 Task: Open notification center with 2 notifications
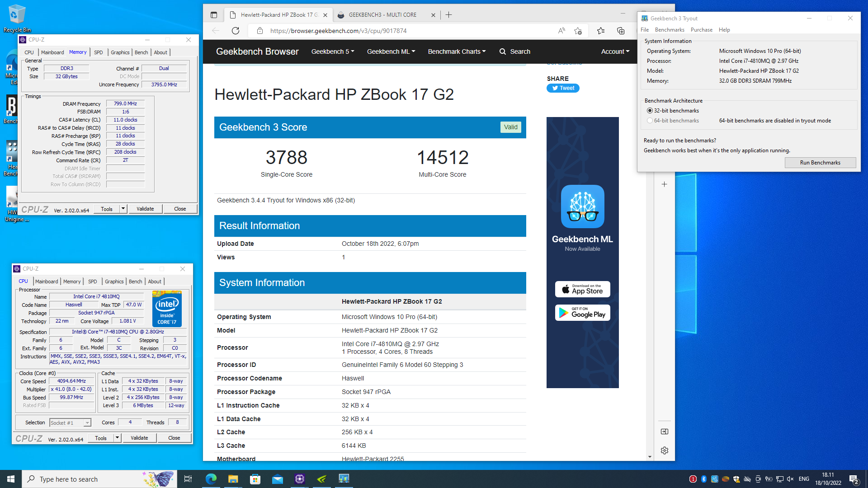854,479
